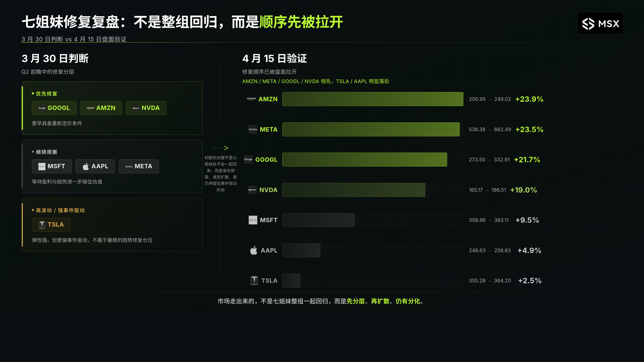Click the Apple logo beside the AAPL bar
This screenshot has width=644, height=362.
(x=254, y=250)
